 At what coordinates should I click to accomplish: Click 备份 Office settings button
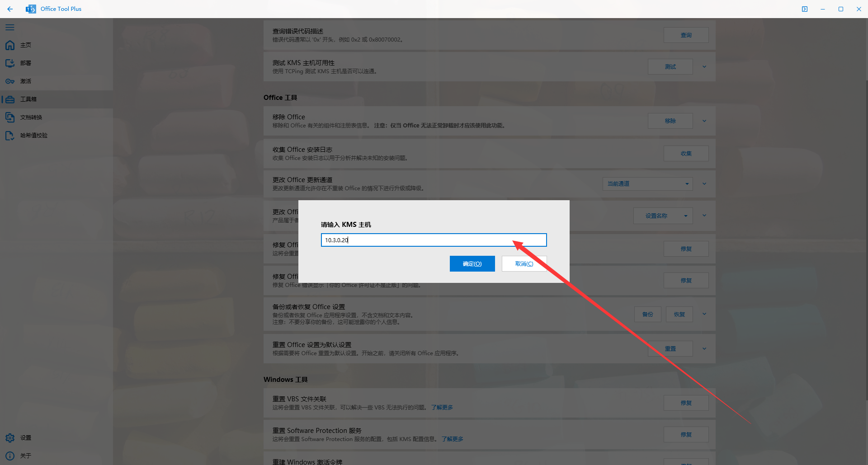(648, 315)
